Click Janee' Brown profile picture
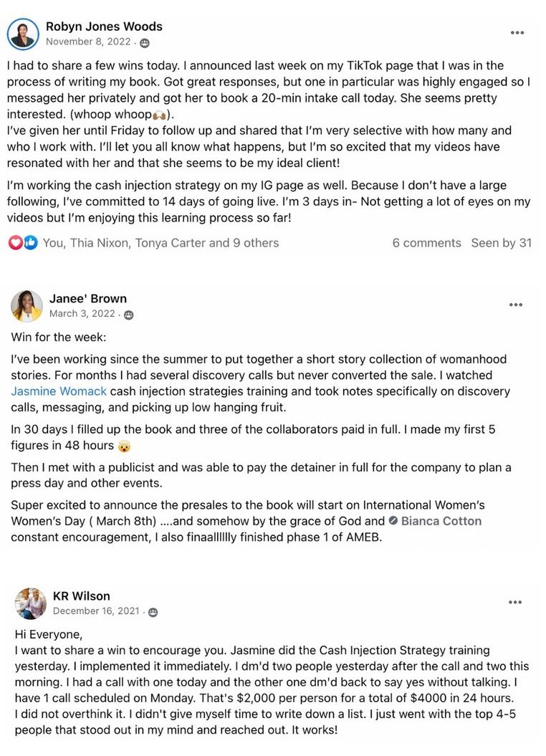The height and width of the screenshot is (756, 546). (27, 306)
